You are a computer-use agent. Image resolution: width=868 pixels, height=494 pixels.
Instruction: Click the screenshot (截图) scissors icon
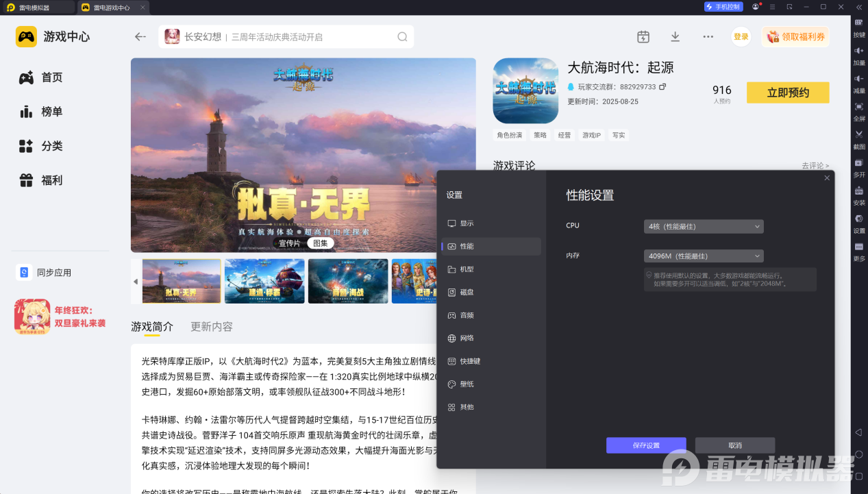(x=858, y=134)
